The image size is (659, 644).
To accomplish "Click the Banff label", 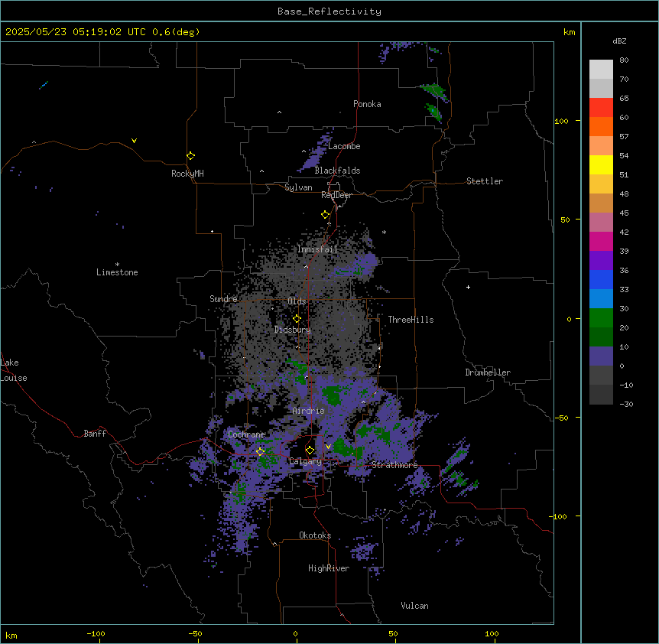I will [95, 434].
